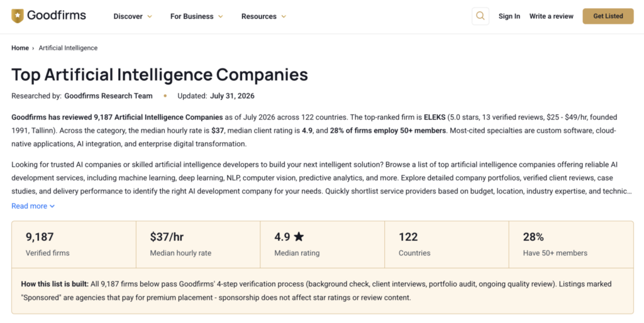This screenshot has height=323, width=644.
Task: Click the Verified firms label
Action: pyautogui.click(x=48, y=253)
